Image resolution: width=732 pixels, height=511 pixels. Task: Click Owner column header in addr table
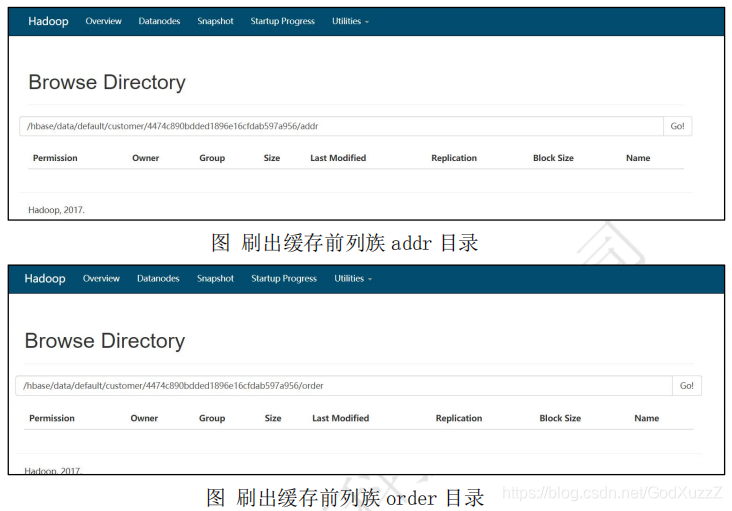click(146, 158)
